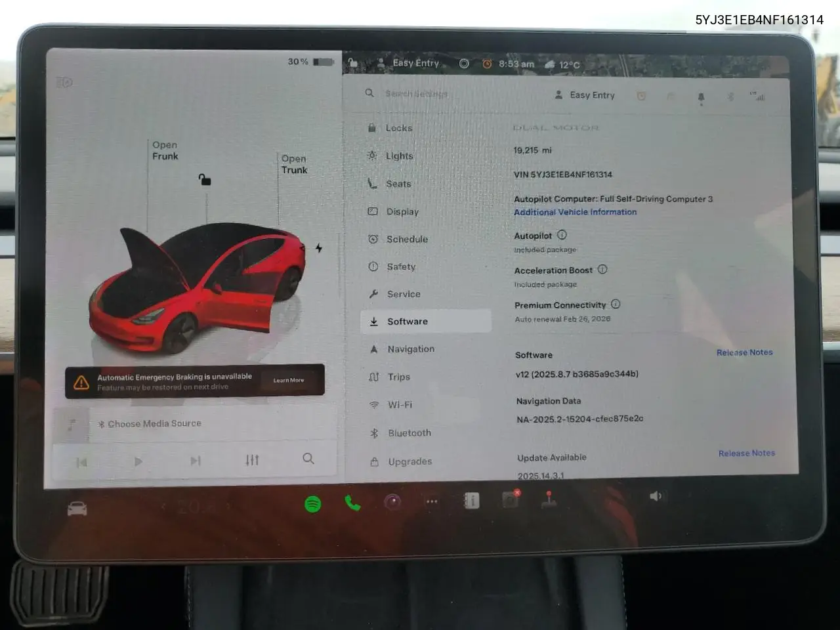
Task: Tap the warning triangle in the alert banner
Action: pyautogui.click(x=81, y=382)
